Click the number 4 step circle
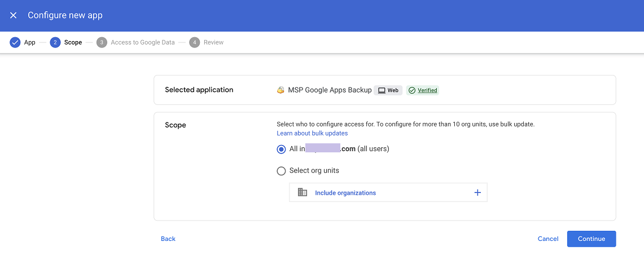The image size is (644, 259). pos(195,42)
